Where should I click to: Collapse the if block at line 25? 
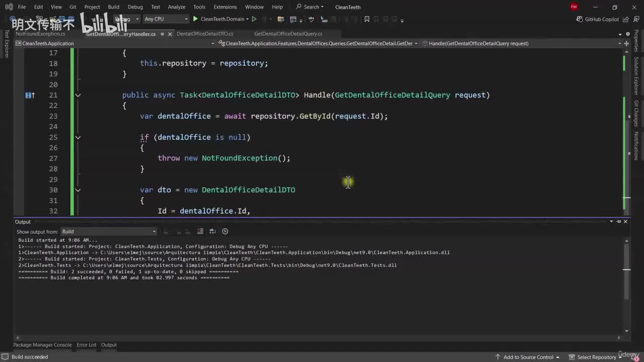coord(78,137)
